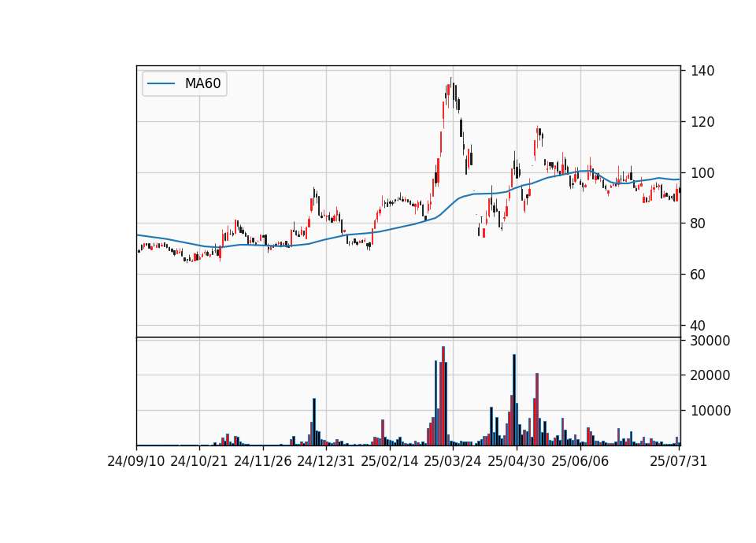Viewport: 756px width, 543px height.
Task: Click the 24/10/21 date label
Action: [199, 461]
